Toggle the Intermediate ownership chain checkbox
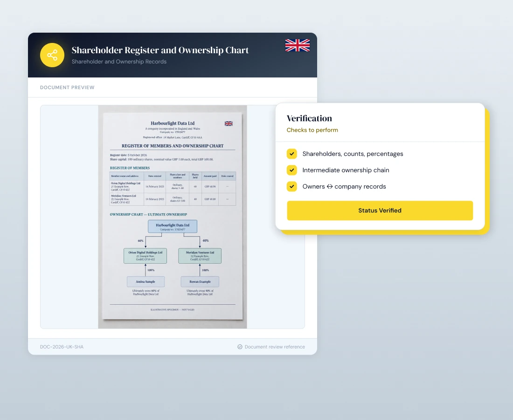The height and width of the screenshot is (420, 513). 292,170
